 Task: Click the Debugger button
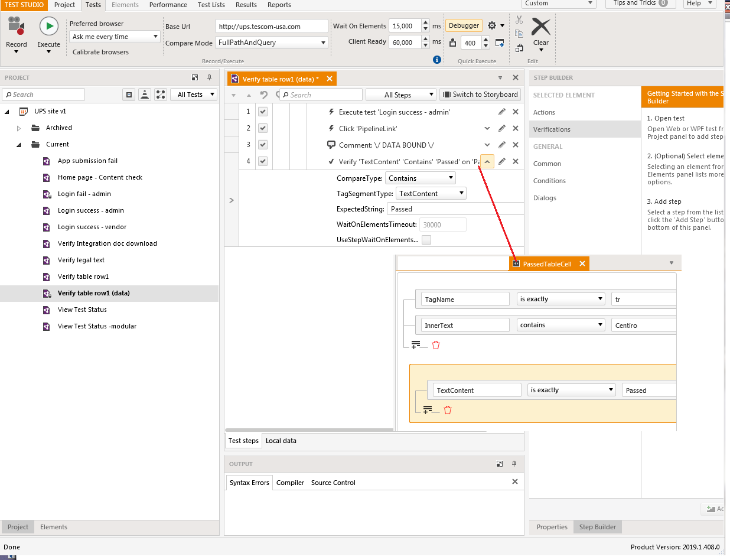(464, 25)
